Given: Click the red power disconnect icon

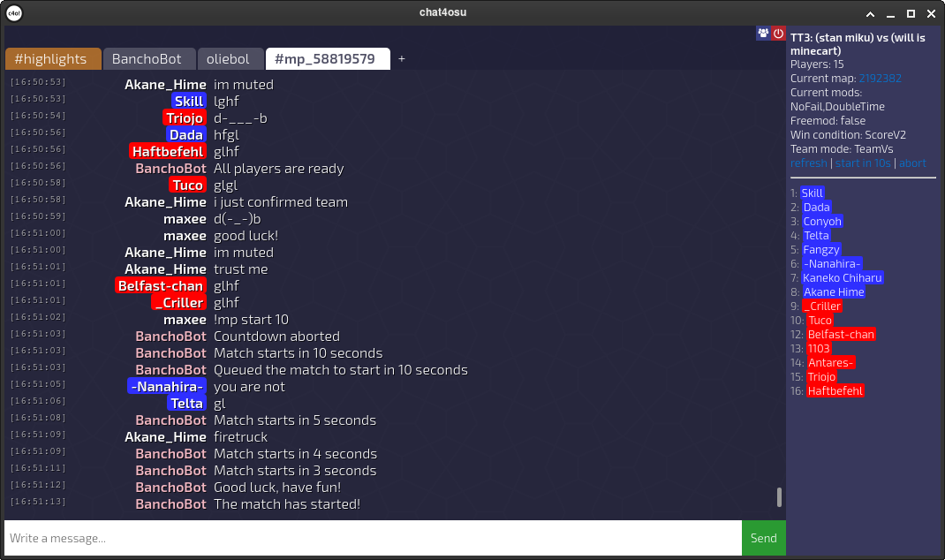Looking at the screenshot, I should (x=778, y=34).
